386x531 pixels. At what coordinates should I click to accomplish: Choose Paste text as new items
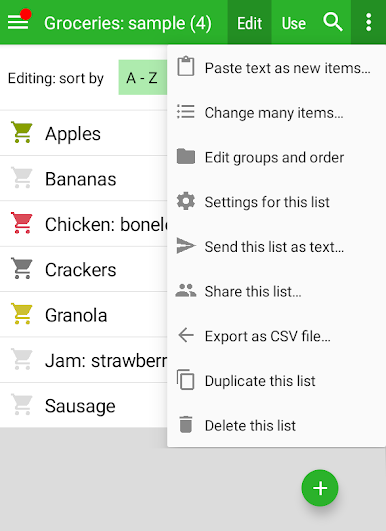[x=275, y=68]
